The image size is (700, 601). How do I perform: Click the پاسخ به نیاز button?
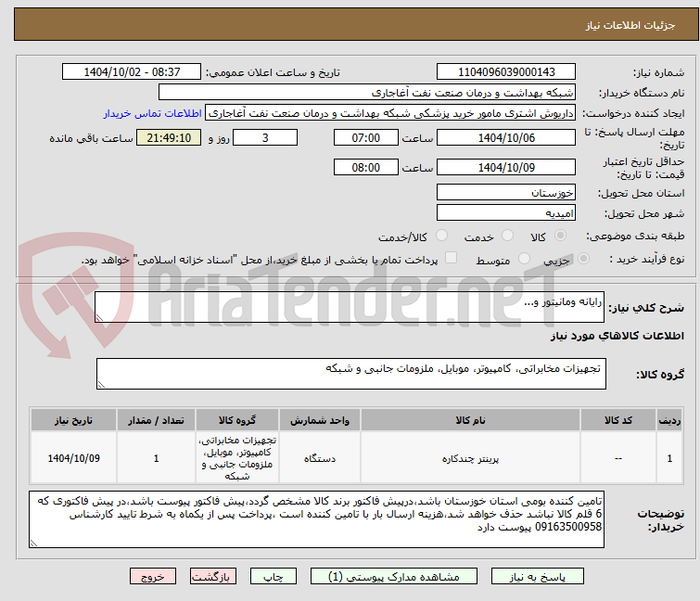[537, 577]
